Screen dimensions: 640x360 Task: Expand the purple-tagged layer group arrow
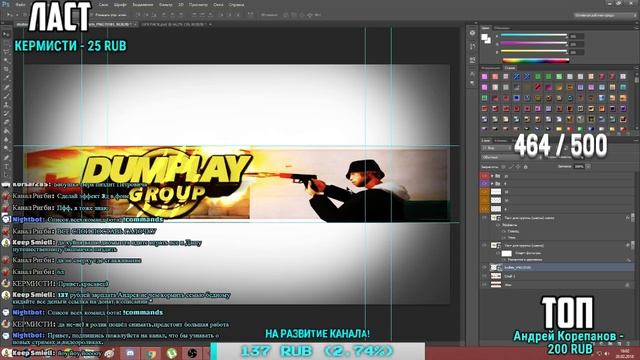492,184
